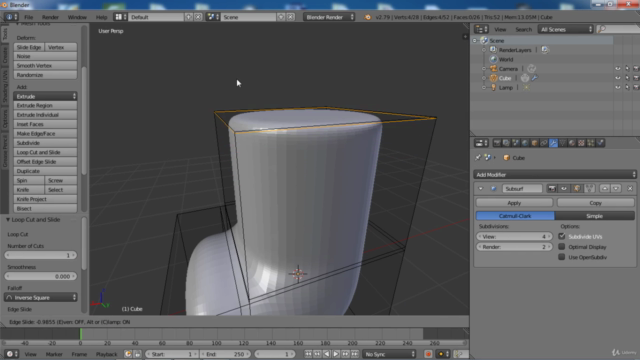Collapse the Subsurf modifier panel
This screenshot has width=640, height=360.
480,189
